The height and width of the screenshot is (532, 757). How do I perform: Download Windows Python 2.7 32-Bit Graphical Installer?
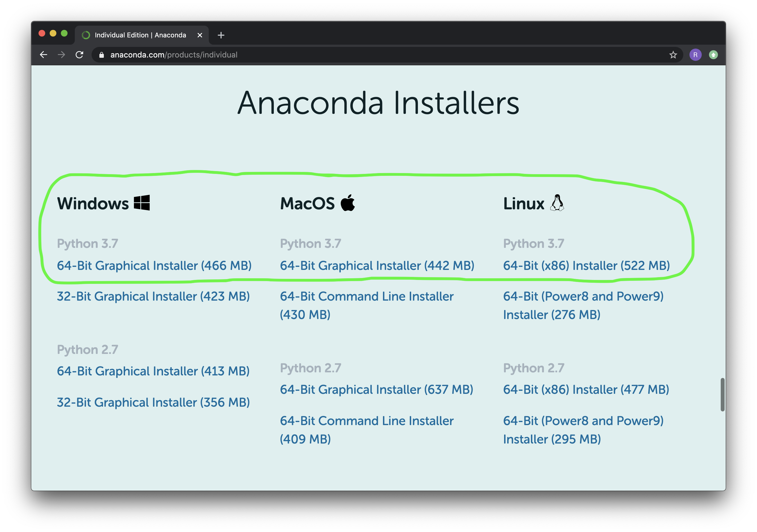click(153, 402)
